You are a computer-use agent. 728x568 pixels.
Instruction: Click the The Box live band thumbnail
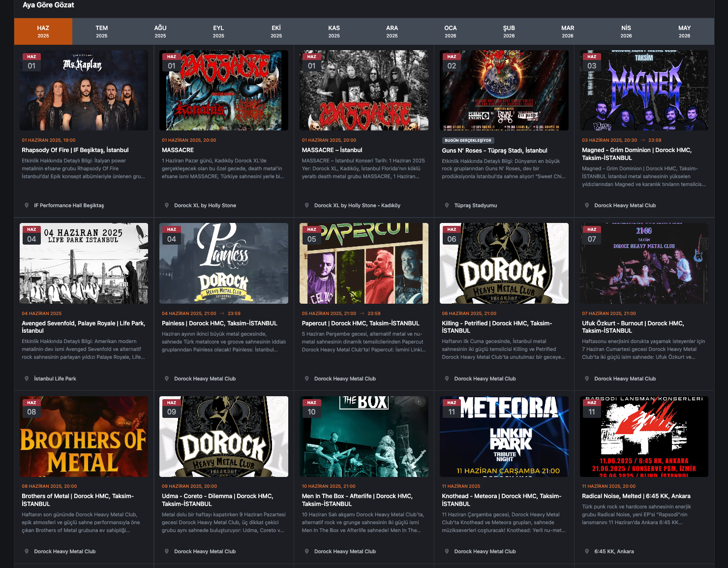(x=364, y=437)
